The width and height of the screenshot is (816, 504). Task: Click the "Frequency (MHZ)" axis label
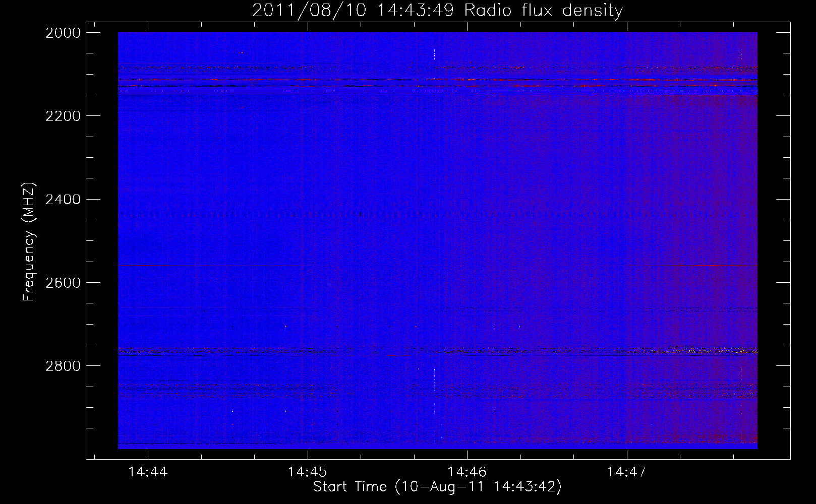[x=29, y=242]
